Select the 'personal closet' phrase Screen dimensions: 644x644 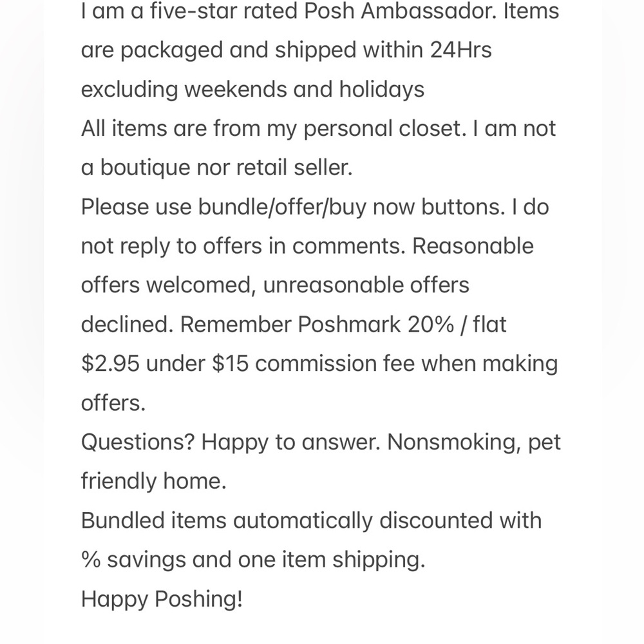383,129
